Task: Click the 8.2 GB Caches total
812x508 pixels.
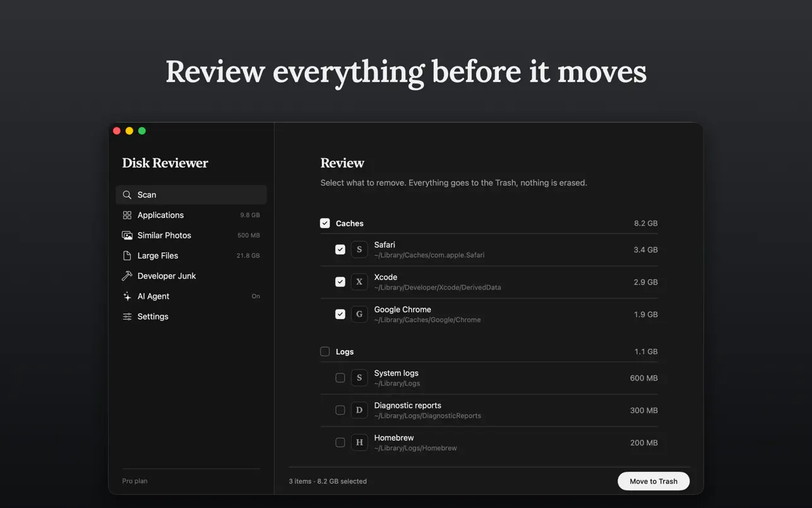Action: pyautogui.click(x=646, y=223)
